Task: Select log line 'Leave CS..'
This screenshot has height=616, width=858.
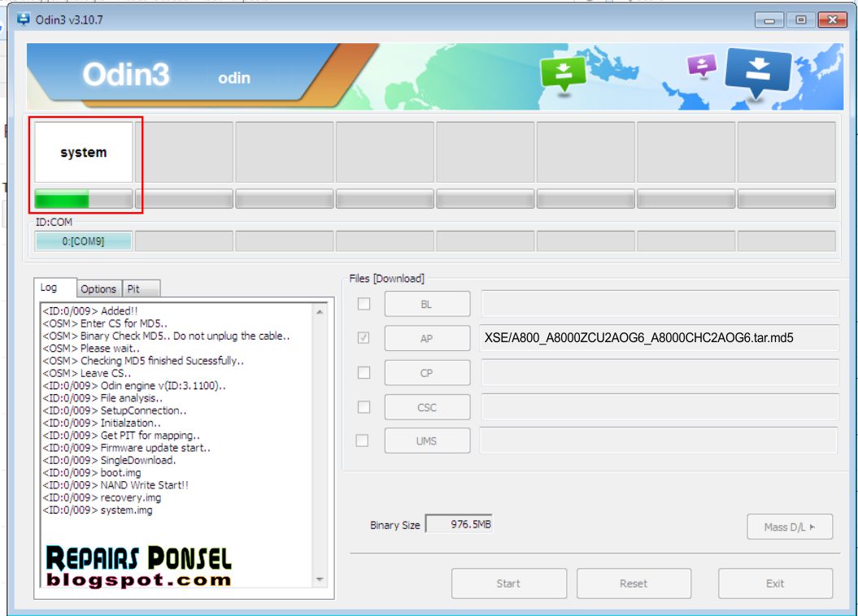Action: click(x=86, y=373)
